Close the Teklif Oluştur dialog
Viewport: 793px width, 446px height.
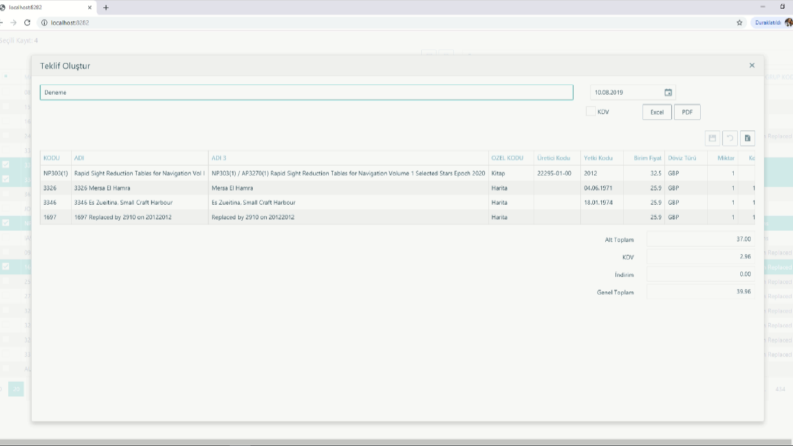(x=752, y=65)
